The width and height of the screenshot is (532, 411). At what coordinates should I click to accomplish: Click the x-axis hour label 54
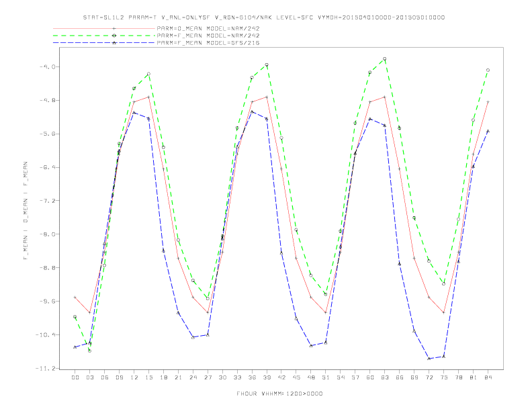pyautogui.click(x=341, y=377)
